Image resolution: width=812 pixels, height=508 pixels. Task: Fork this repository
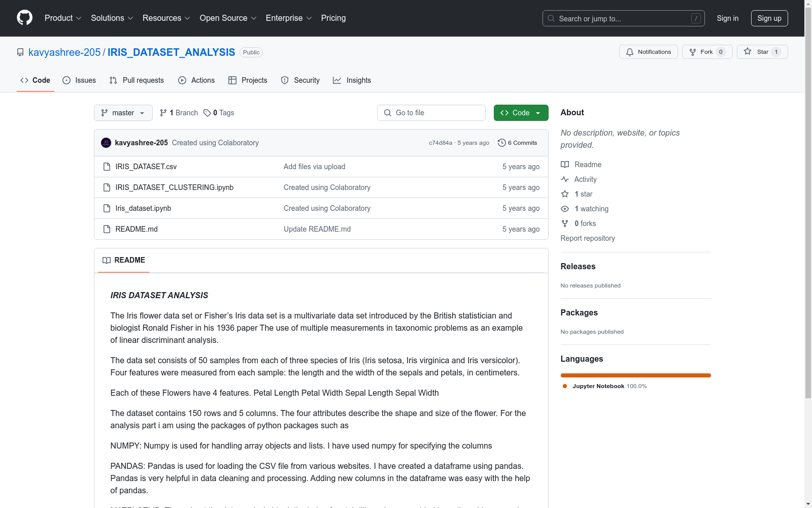[x=707, y=52]
